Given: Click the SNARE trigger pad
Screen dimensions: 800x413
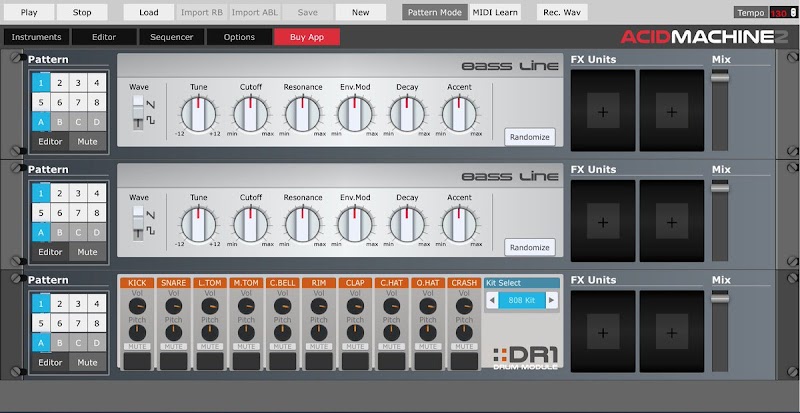Looking at the screenshot, I should point(173,361).
